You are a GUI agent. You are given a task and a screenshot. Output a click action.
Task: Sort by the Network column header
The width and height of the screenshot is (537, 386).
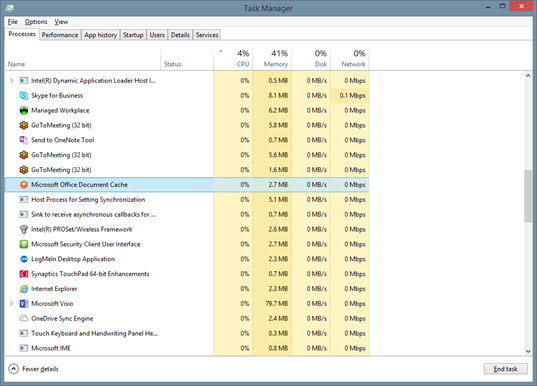350,59
